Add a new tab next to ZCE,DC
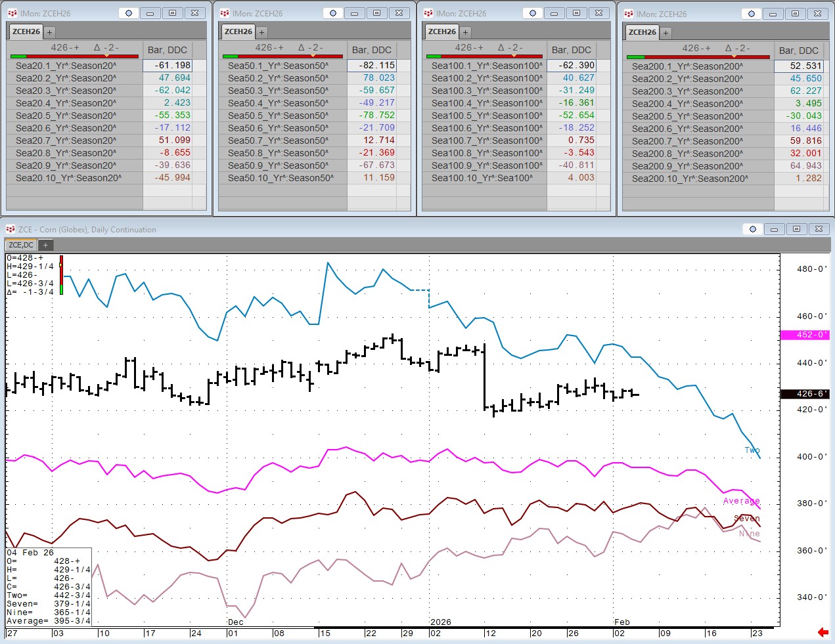This screenshot has height=644, width=835. [x=45, y=245]
